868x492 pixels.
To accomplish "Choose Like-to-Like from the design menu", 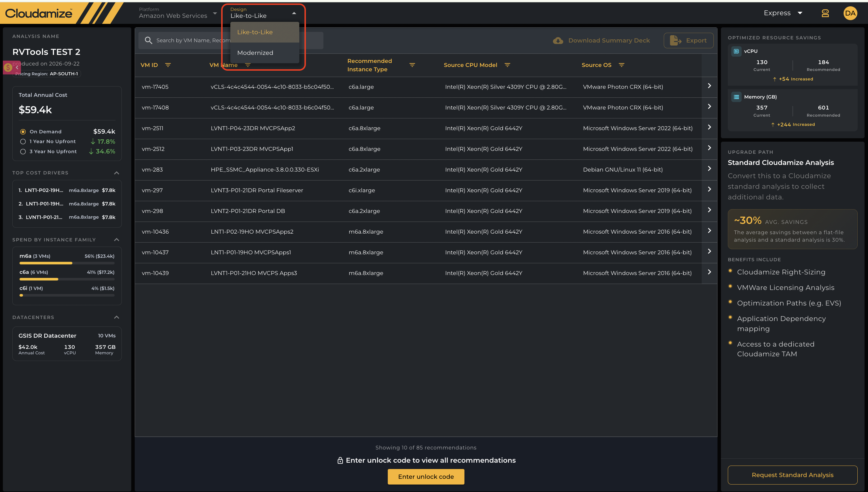I will (x=265, y=32).
